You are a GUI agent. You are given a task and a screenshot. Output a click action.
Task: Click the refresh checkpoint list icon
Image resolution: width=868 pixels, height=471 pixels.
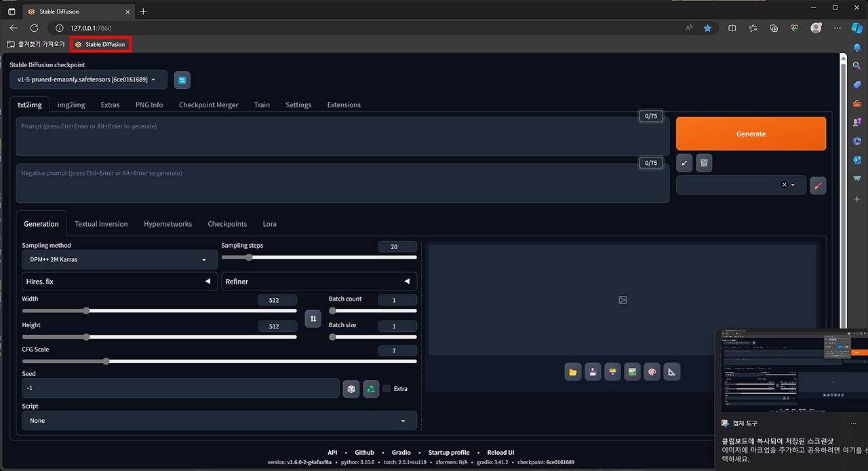click(x=181, y=79)
